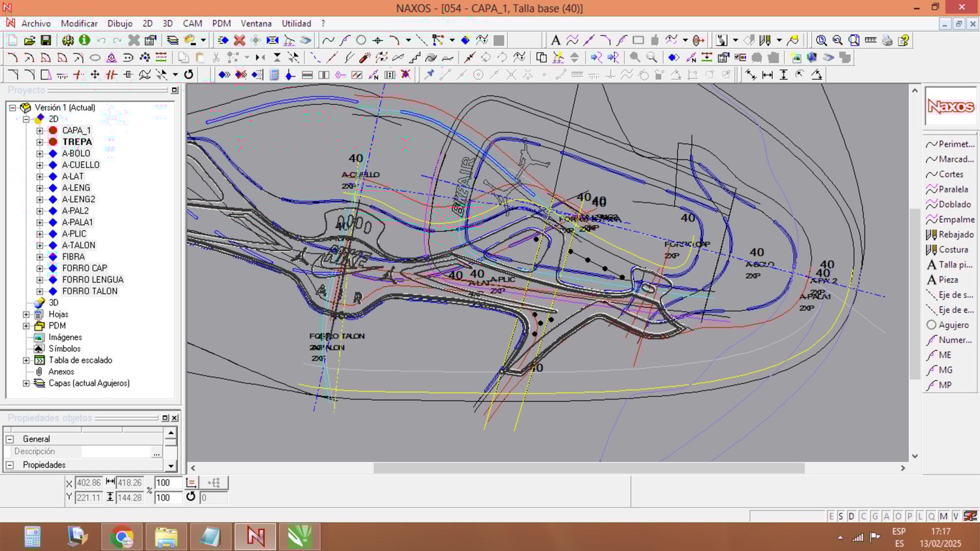Toggle the M indicator in status bar
Screen dimensions: 980x551
(943, 516)
